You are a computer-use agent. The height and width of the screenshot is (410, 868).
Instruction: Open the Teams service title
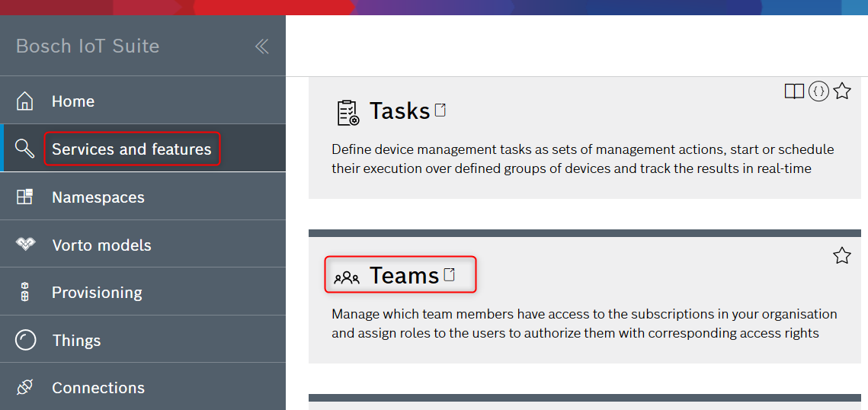404,276
